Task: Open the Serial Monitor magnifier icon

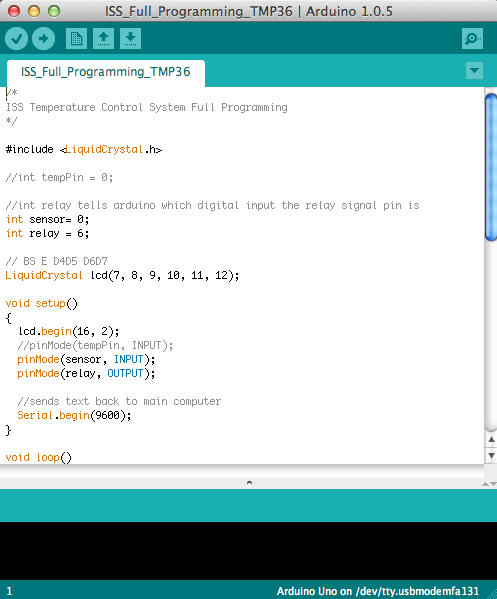Action: (x=472, y=38)
